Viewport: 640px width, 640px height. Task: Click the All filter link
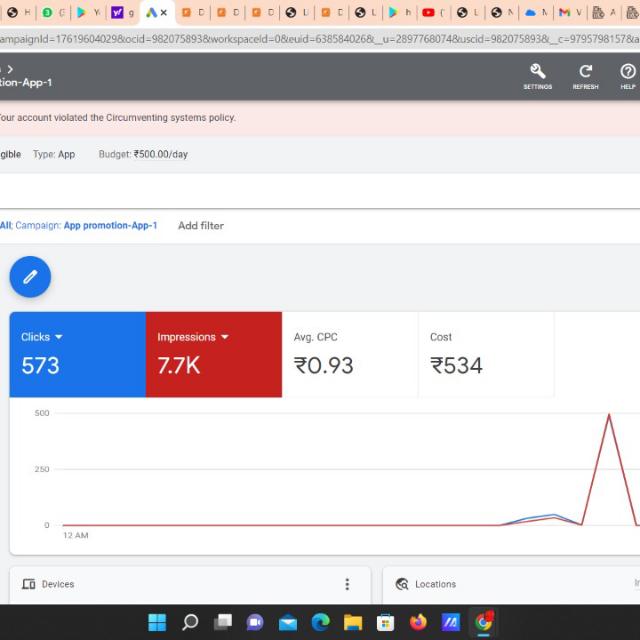click(6, 225)
